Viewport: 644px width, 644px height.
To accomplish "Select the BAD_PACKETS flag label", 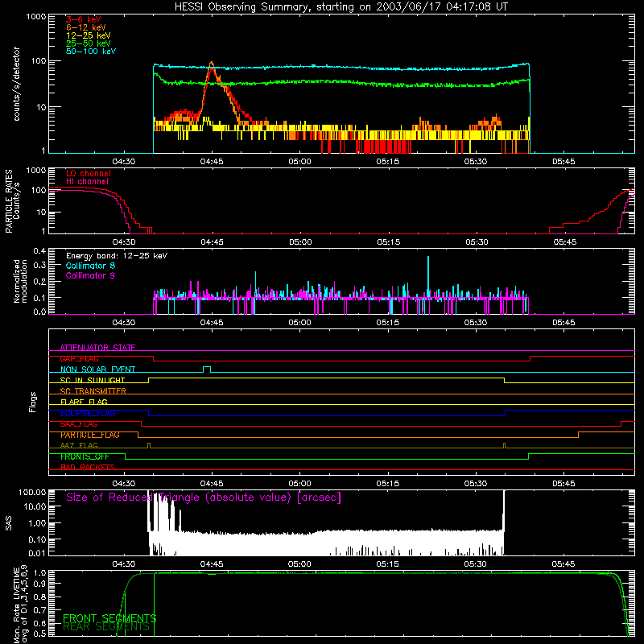I will pos(88,467).
